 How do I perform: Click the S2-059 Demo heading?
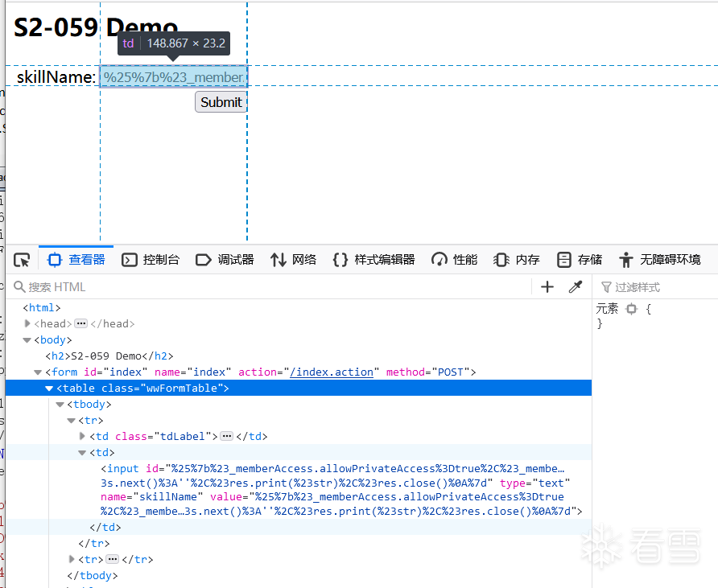pos(96,27)
